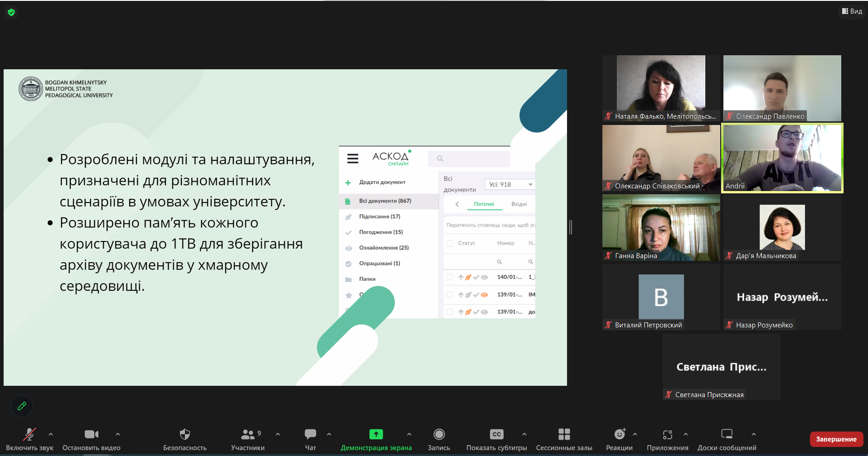The image size is (868, 456).
Task: Stop camera with Остановить видео
Action: coord(91,435)
